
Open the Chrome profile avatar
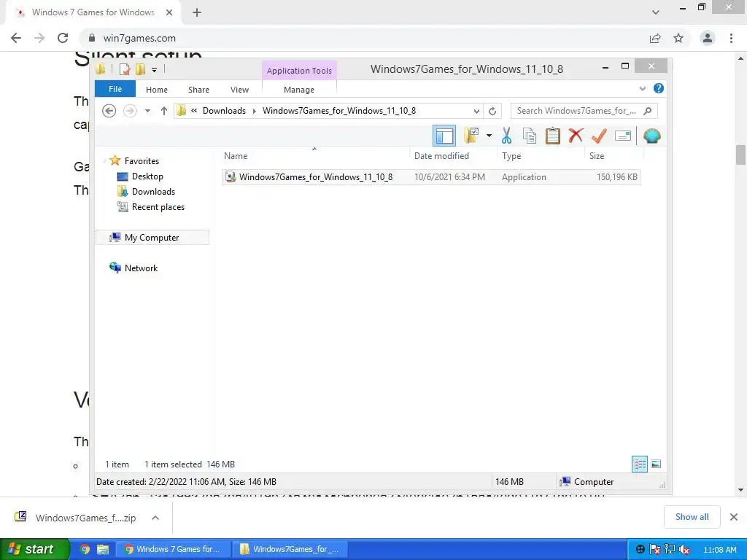(708, 38)
